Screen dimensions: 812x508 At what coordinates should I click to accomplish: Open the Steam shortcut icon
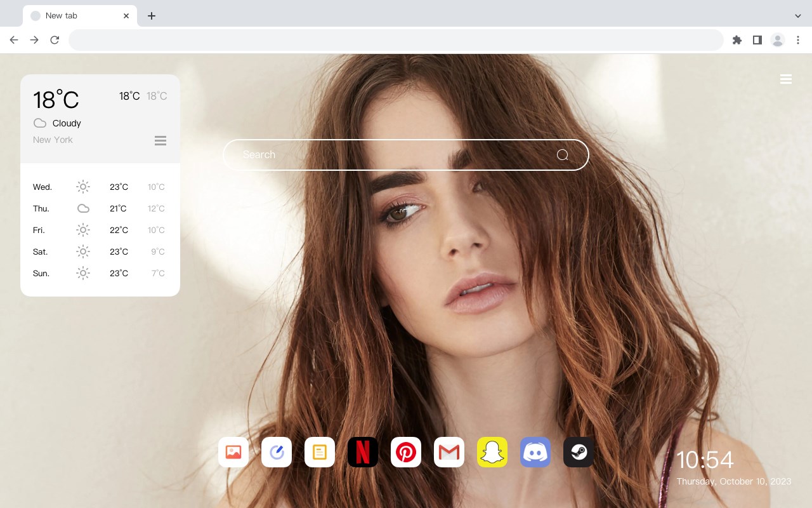coord(579,452)
